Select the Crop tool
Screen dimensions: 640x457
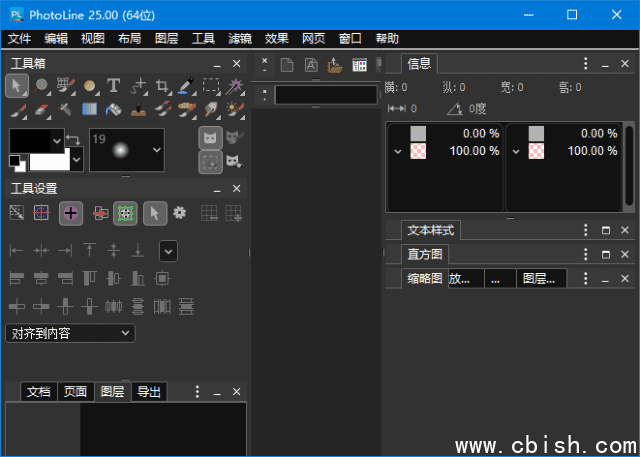click(x=162, y=86)
